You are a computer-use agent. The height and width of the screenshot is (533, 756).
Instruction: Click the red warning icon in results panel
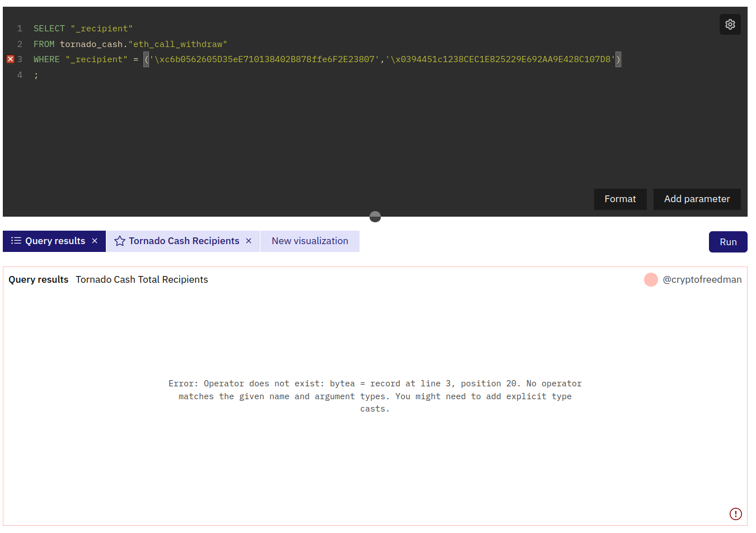pyautogui.click(x=735, y=513)
